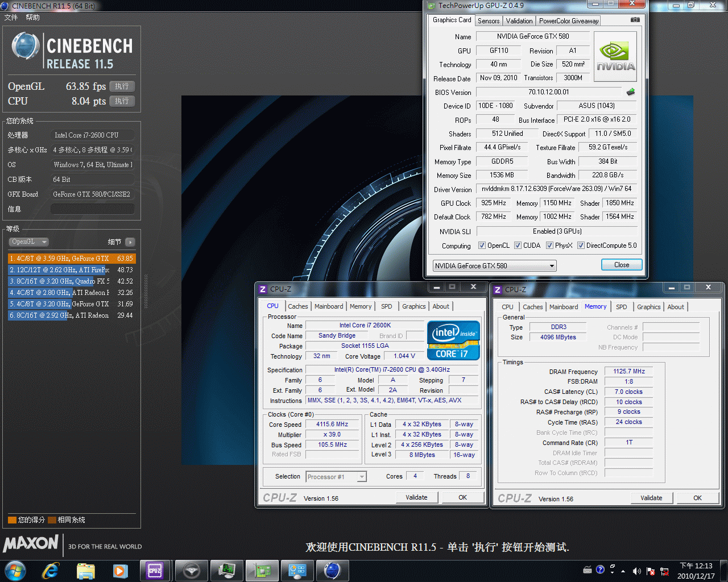Open the network status tray icon
Image resolution: width=728 pixels, height=582 pixels.
(x=664, y=571)
